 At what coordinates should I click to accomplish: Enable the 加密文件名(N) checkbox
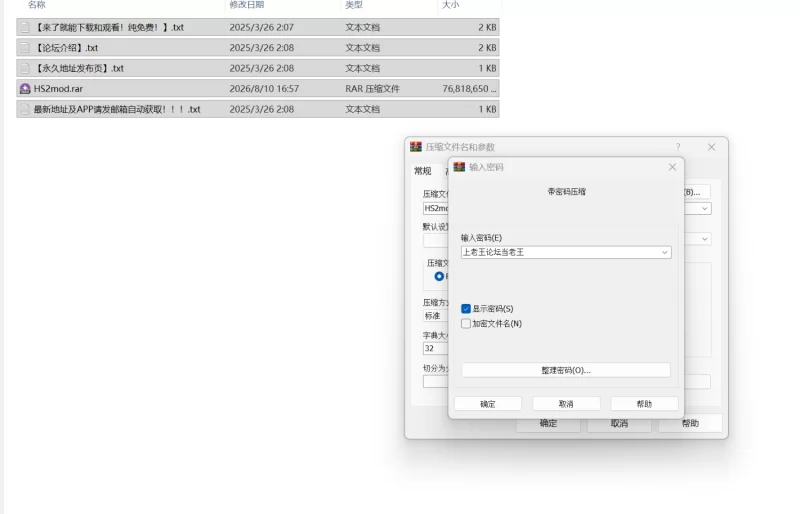[465, 324]
